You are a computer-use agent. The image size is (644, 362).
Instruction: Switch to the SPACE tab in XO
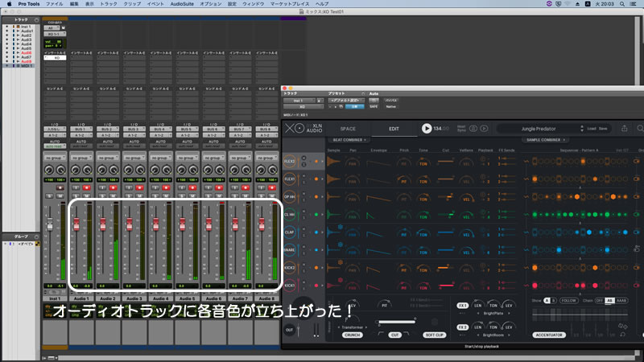tap(348, 129)
